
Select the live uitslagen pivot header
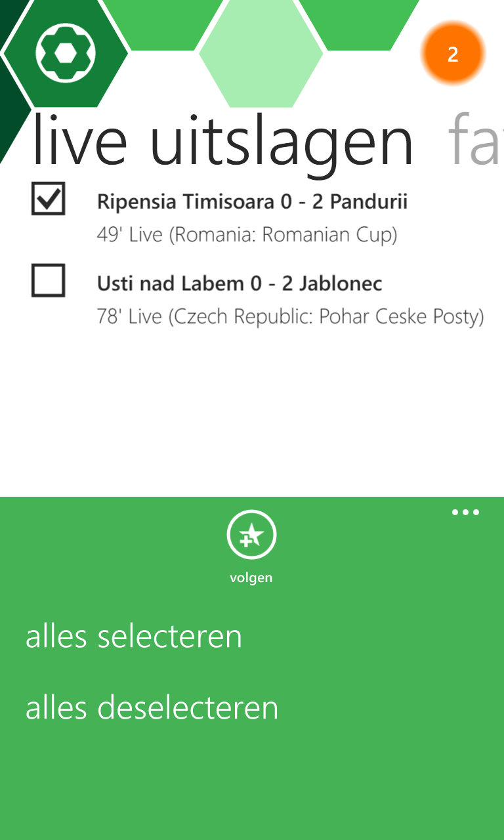coord(223,140)
